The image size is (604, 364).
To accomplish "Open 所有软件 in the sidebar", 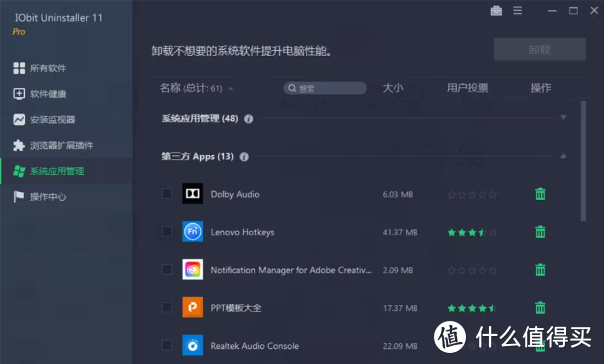I will [x=40, y=68].
